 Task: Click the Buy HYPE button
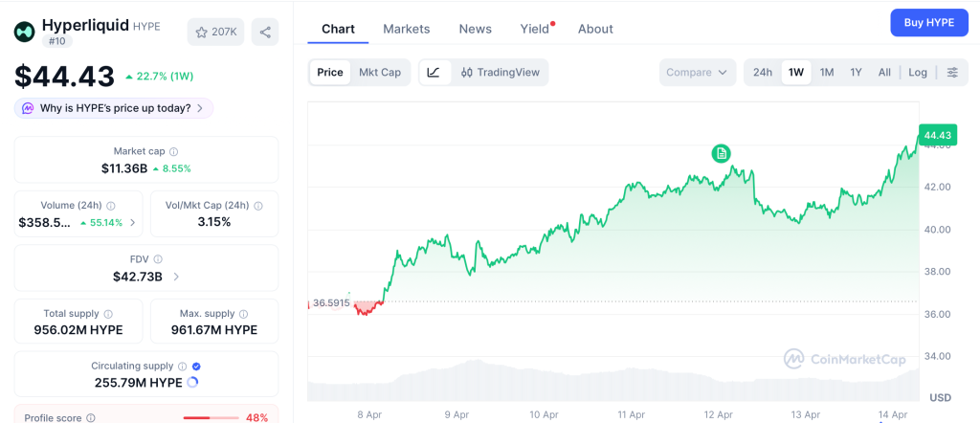click(x=928, y=23)
